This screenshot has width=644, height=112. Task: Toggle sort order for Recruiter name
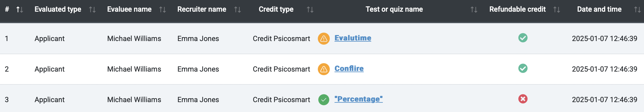click(237, 10)
